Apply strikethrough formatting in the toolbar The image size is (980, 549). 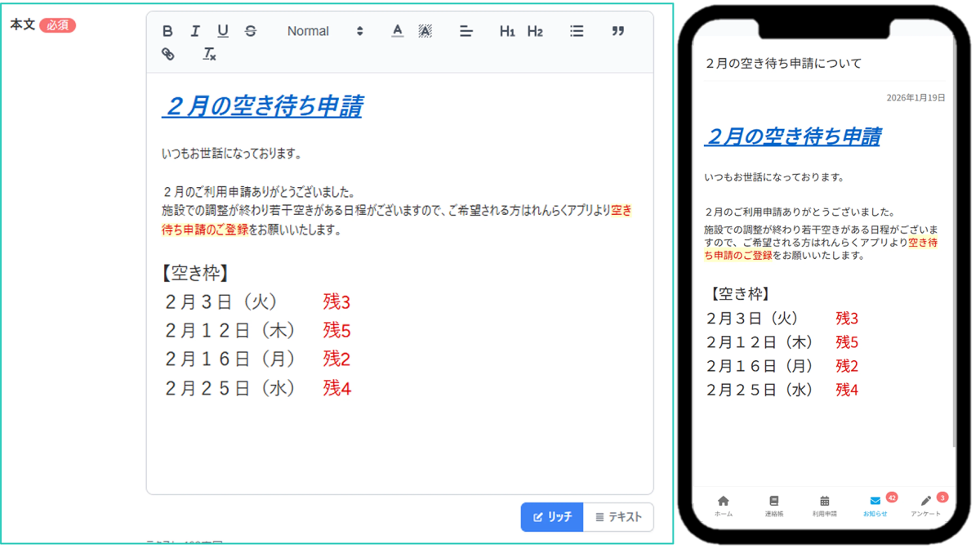point(251,31)
